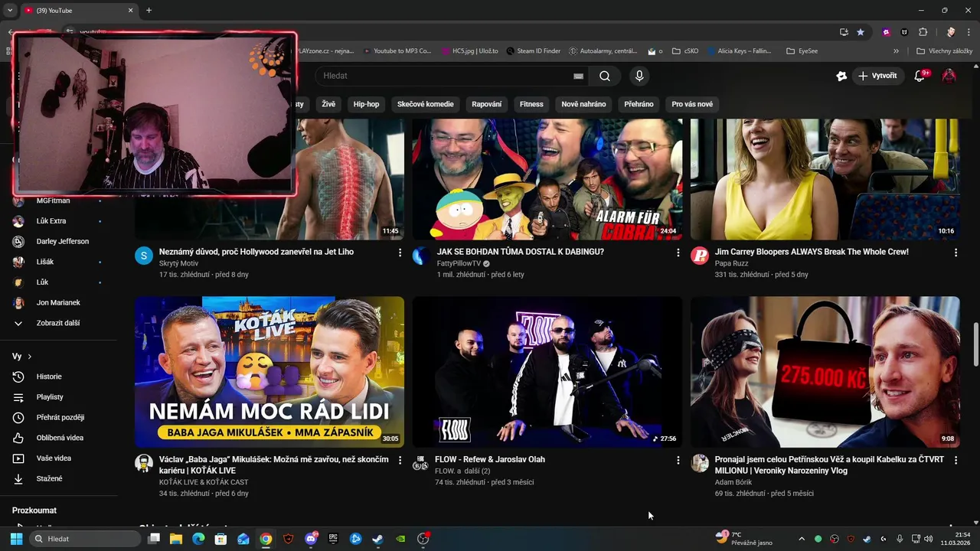The width and height of the screenshot is (980, 551).
Task: Select the Pro vás nové filter chip
Action: pyautogui.click(x=692, y=104)
